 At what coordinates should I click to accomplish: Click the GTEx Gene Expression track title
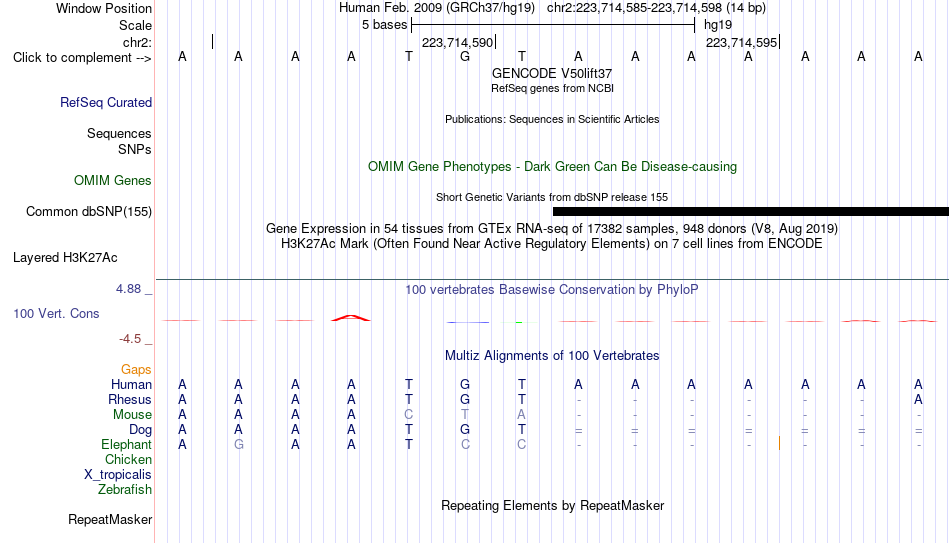click(x=551, y=228)
